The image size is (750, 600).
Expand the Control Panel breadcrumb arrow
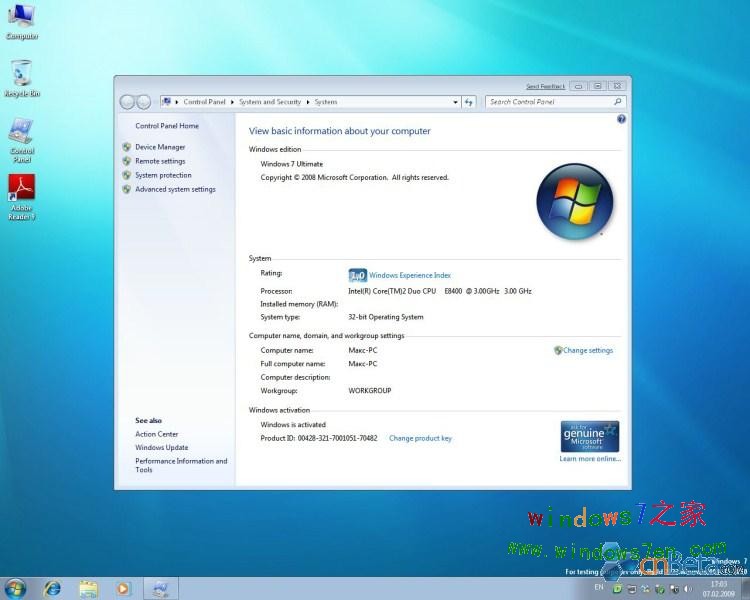click(232, 102)
